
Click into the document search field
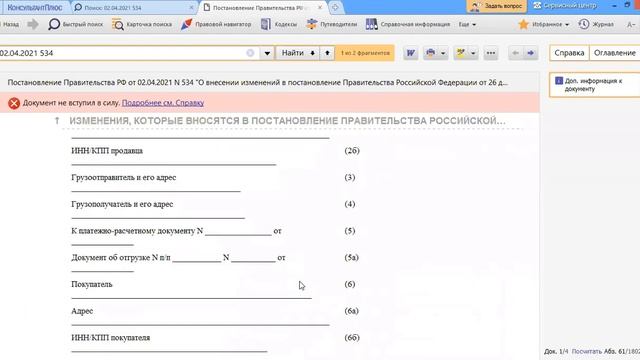[x=122, y=53]
